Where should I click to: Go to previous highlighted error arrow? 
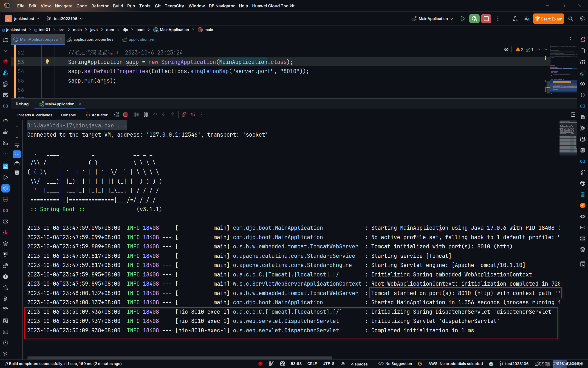tap(539, 49)
